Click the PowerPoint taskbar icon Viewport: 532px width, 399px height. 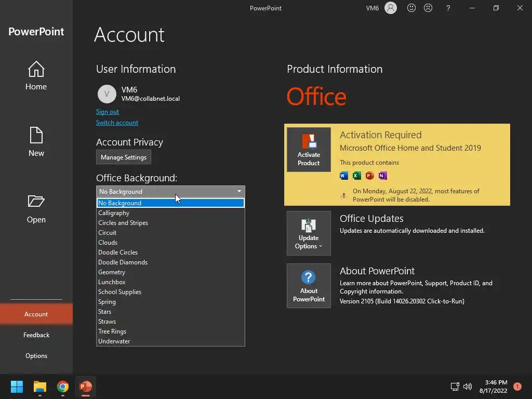(86, 387)
